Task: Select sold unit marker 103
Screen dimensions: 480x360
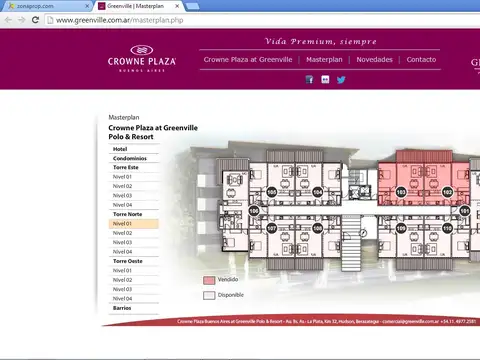Action: pyautogui.click(x=401, y=192)
